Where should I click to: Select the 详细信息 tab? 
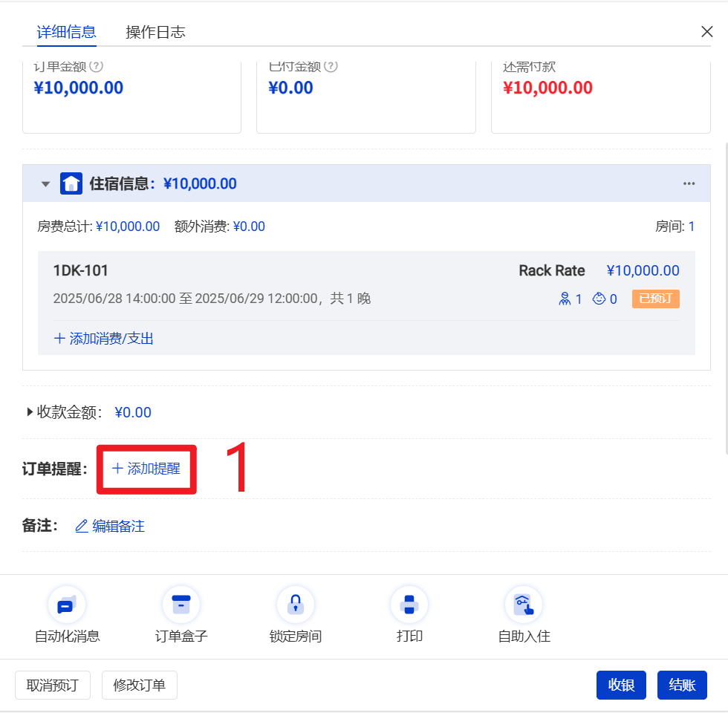pos(66,32)
